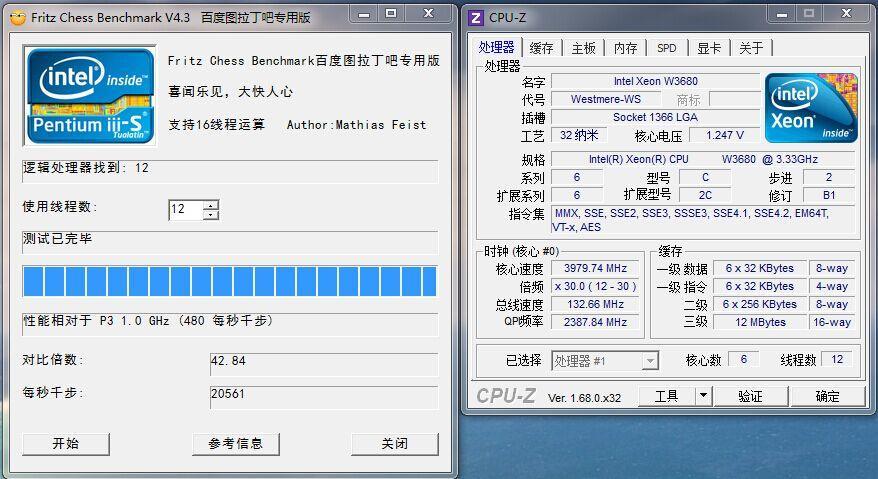Screen dimensions: 878x479
Task: Click the 测试已完毕 status text
Action: (x=57, y=239)
